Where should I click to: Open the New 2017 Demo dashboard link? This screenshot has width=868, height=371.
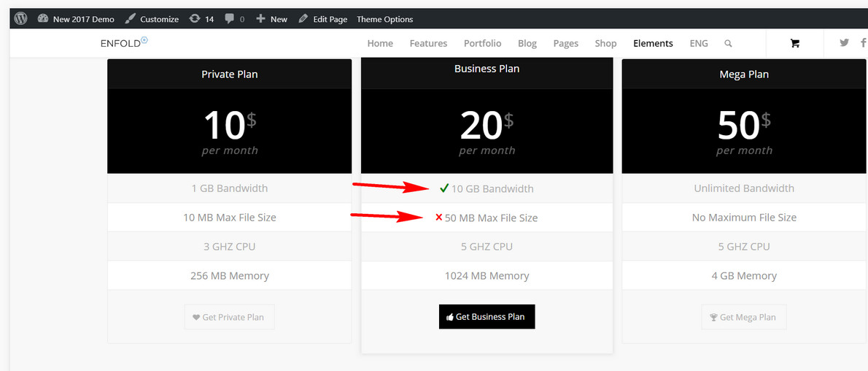point(76,19)
